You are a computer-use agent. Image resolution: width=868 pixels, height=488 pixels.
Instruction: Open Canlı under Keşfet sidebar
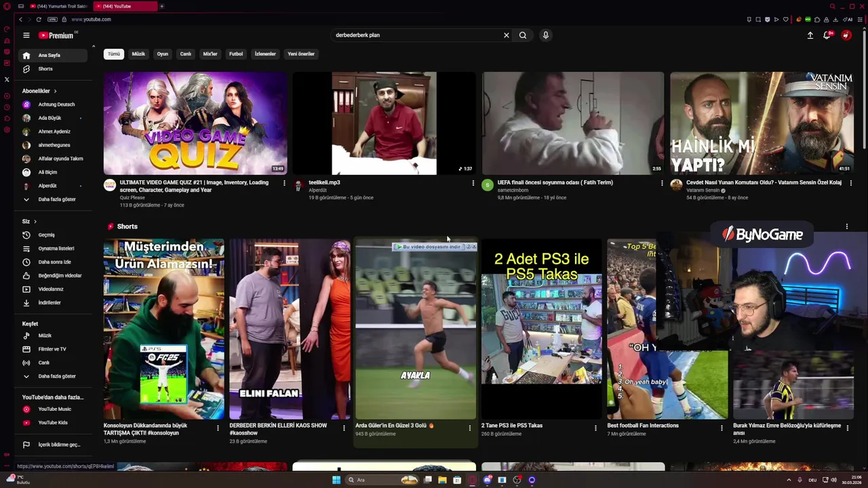(53, 363)
